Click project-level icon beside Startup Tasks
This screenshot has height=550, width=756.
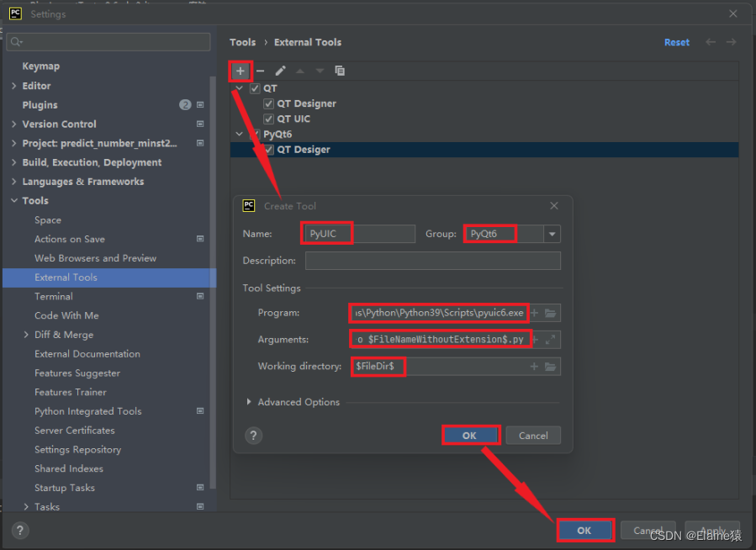coord(200,487)
